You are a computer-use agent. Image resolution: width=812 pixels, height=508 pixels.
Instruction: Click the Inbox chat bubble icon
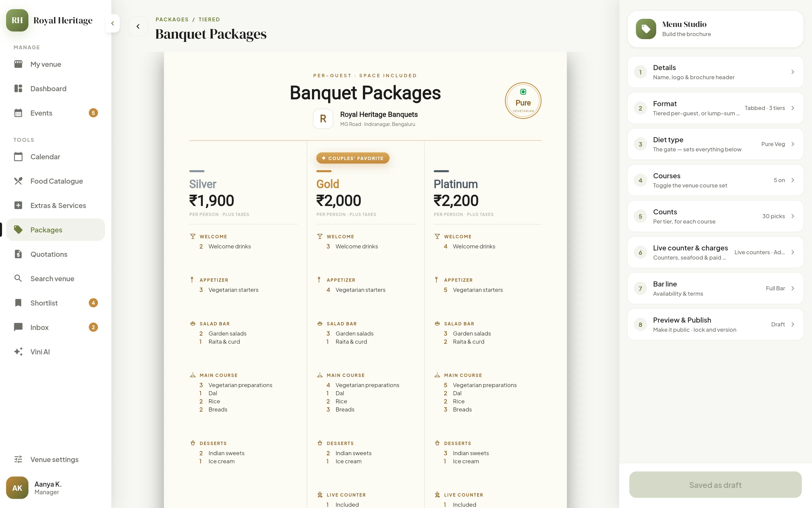tap(18, 327)
